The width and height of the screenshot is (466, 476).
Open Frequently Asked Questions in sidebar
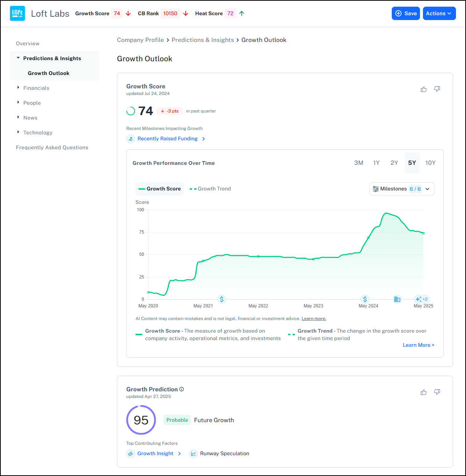52,147
